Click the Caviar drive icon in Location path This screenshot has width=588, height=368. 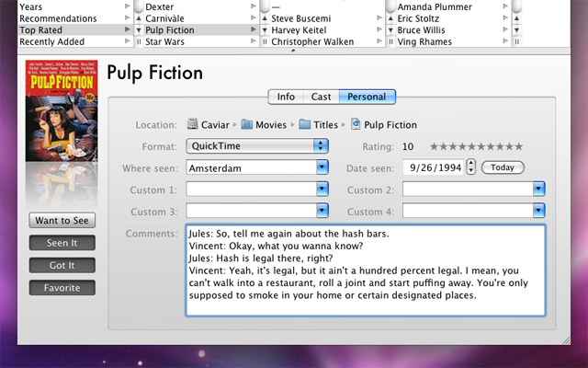(193, 124)
